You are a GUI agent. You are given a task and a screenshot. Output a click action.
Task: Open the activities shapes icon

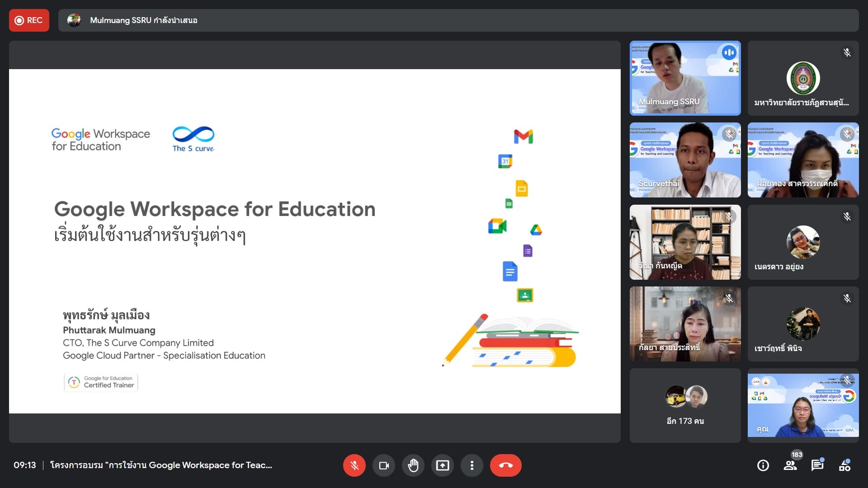[844, 465]
